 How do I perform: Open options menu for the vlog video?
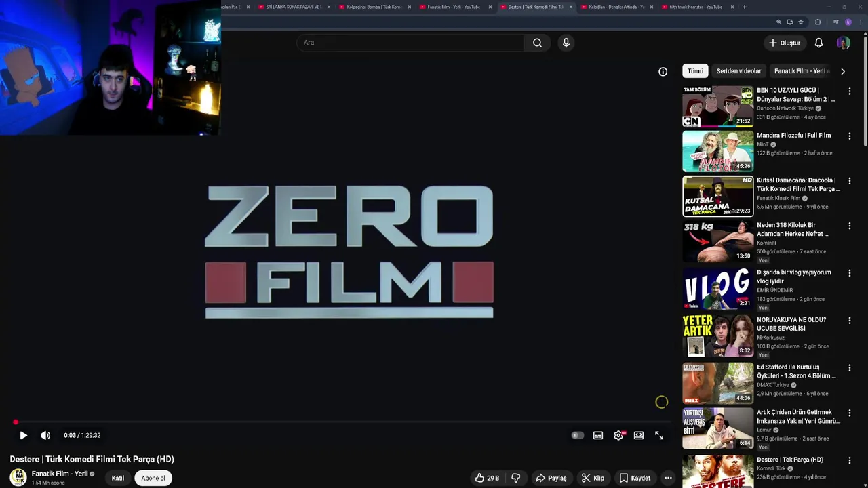click(850, 273)
